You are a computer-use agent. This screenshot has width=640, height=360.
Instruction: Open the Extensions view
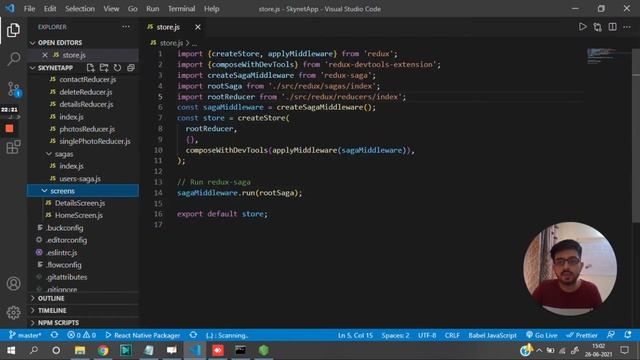coord(13,147)
